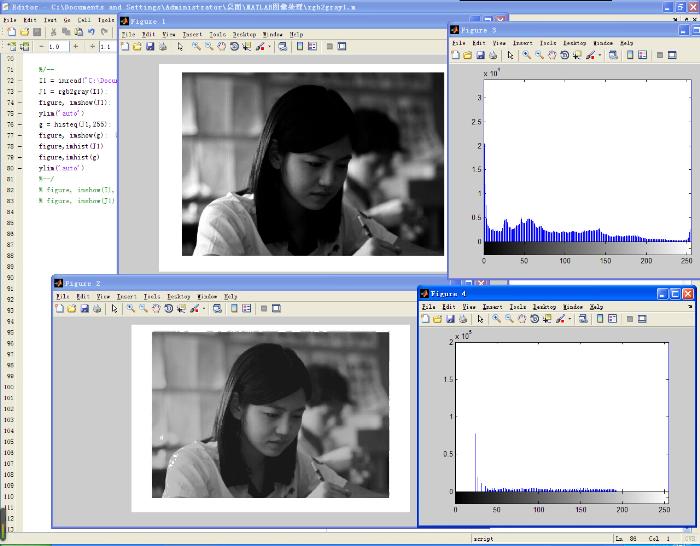This screenshot has height=546, width=700.
Task: Click Open folder icon in Figure 2 toolbar
Action: [73, 308]
